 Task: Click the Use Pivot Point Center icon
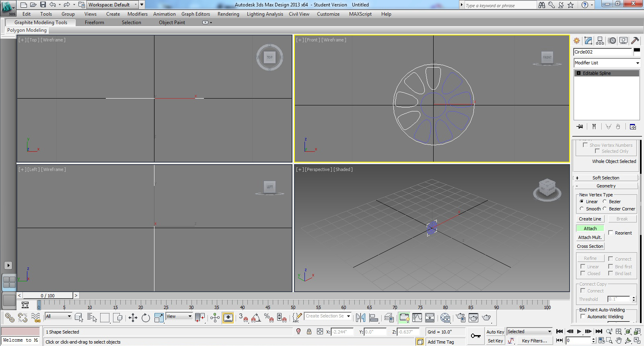point(200,318)
